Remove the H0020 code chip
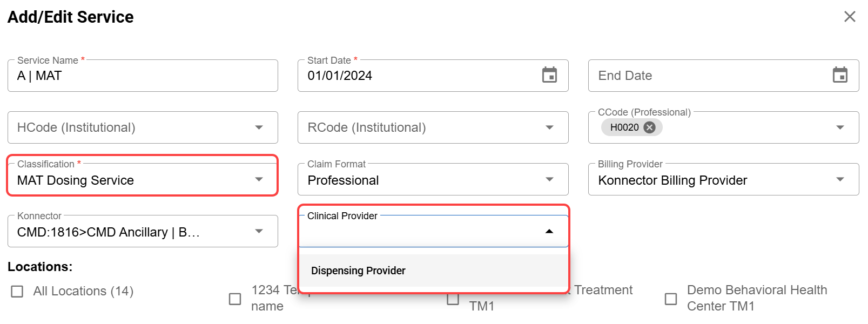This screenshot has height=324, width=868. 650,127
